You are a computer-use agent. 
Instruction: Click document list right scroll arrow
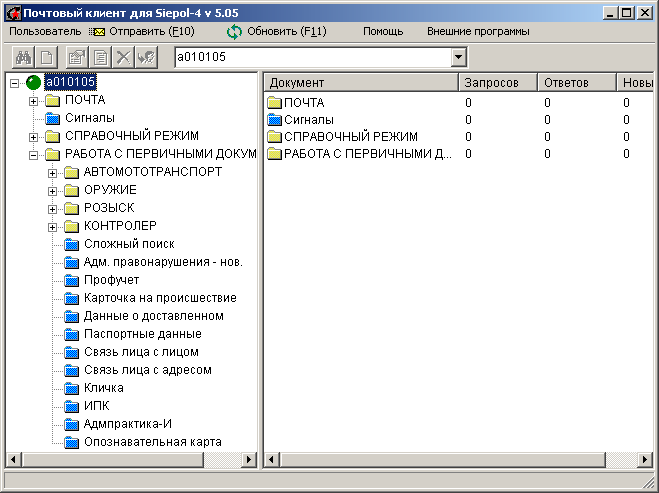[644, 459]
